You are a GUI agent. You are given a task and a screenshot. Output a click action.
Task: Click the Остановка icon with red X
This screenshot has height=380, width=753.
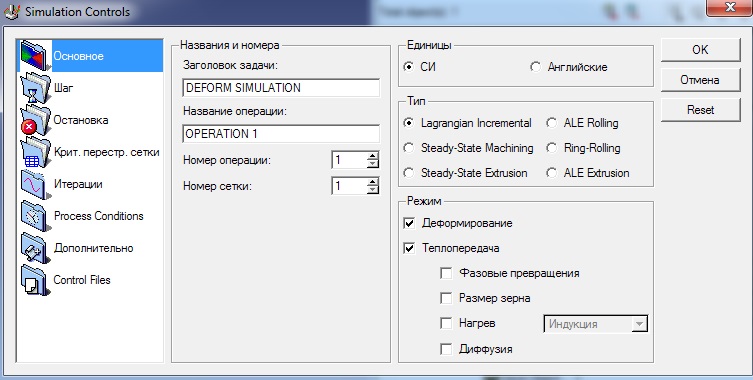point(35,120)
